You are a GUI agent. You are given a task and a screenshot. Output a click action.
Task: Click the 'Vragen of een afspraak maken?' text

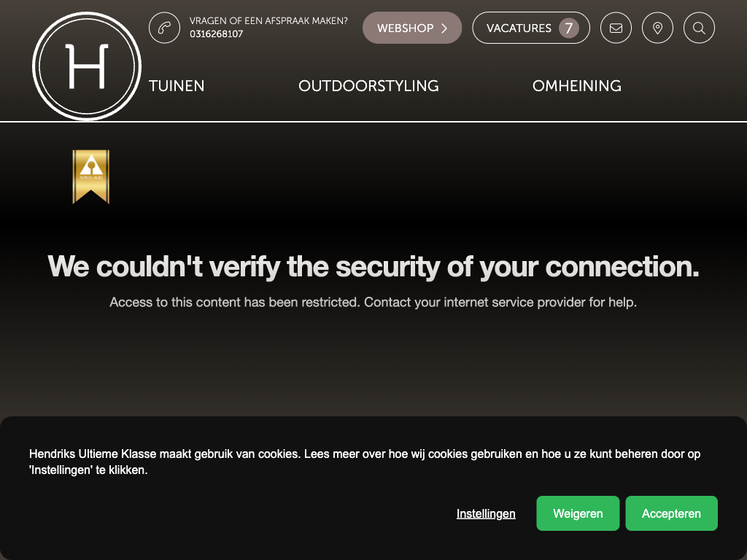pyautogui.click(x=268, y=21)
